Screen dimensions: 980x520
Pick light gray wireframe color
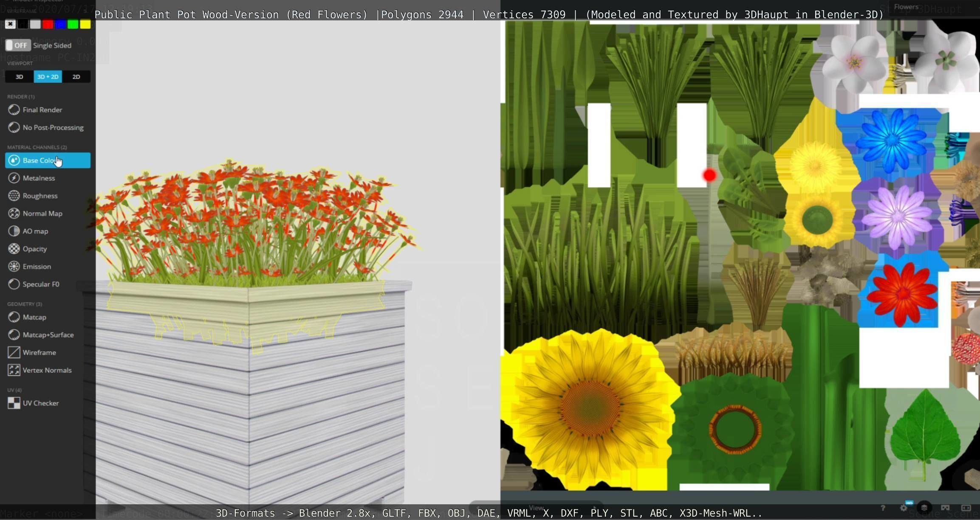click(35, 24)
